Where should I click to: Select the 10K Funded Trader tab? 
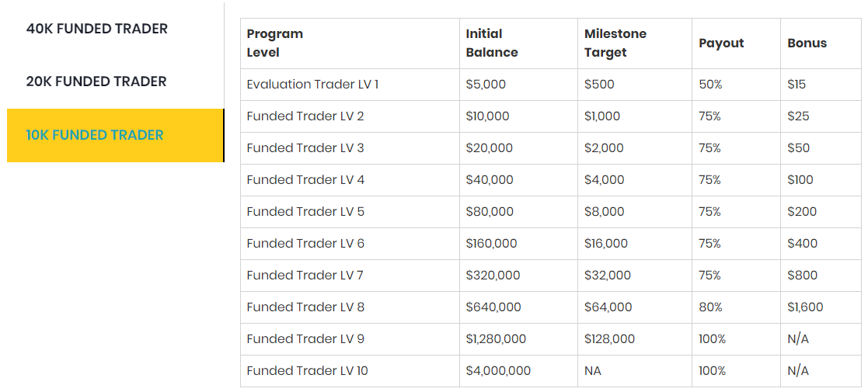click(95, 135)
